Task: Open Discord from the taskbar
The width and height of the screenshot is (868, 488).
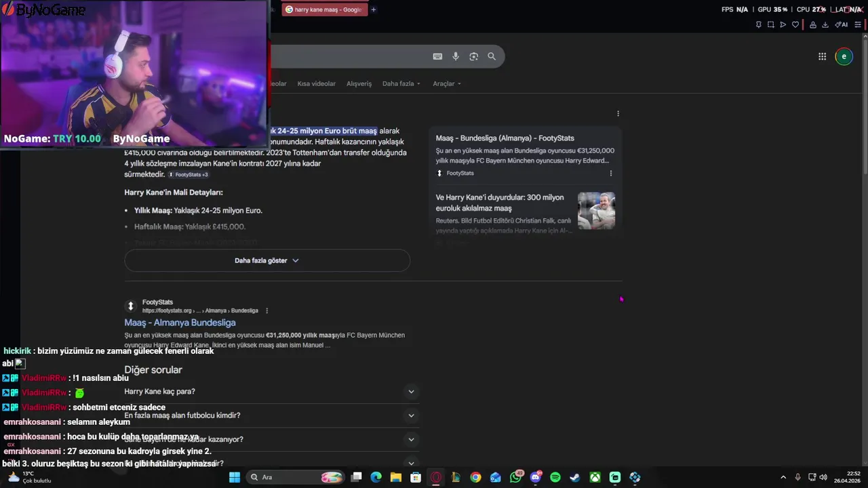Action: (x=536, y=477)
